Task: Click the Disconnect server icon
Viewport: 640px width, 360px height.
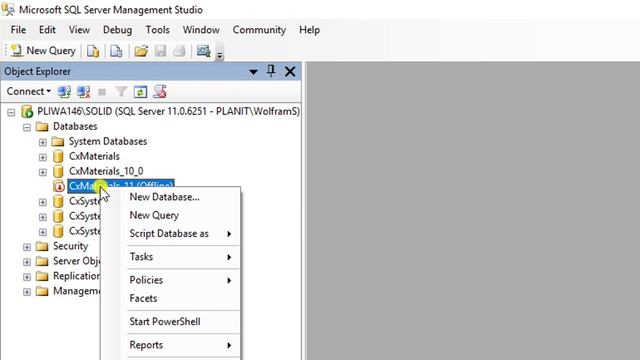Action: [x=84, y=92]
